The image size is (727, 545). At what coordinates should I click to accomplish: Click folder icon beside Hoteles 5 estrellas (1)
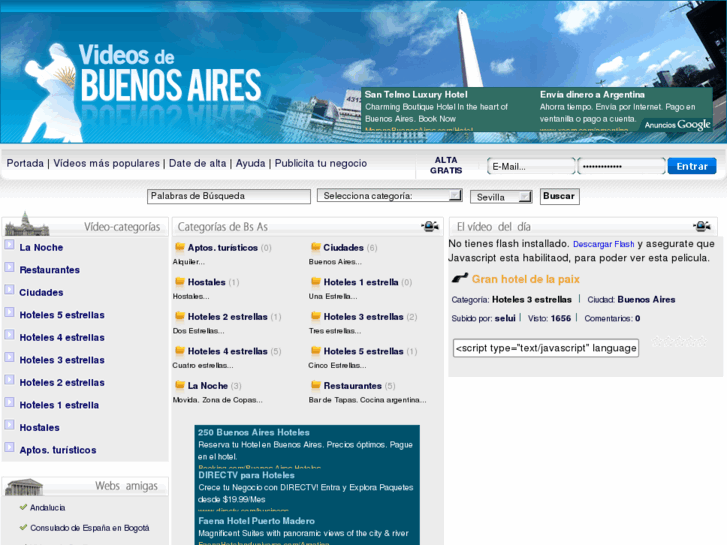pyautogui.click(x=316, y=351)
